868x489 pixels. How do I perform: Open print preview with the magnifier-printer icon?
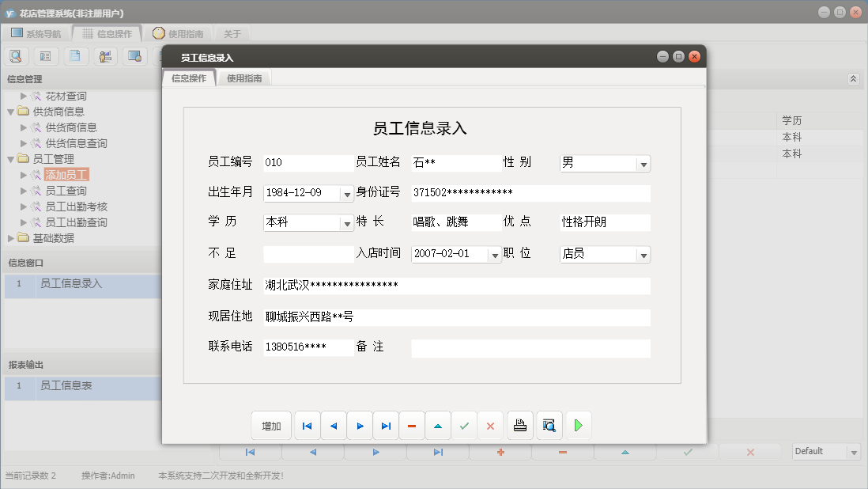[x=549, y=425]
